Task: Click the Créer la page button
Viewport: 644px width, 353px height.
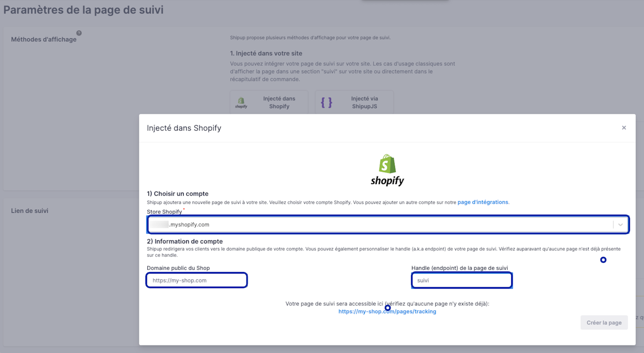Action: [x=604, y=323]
